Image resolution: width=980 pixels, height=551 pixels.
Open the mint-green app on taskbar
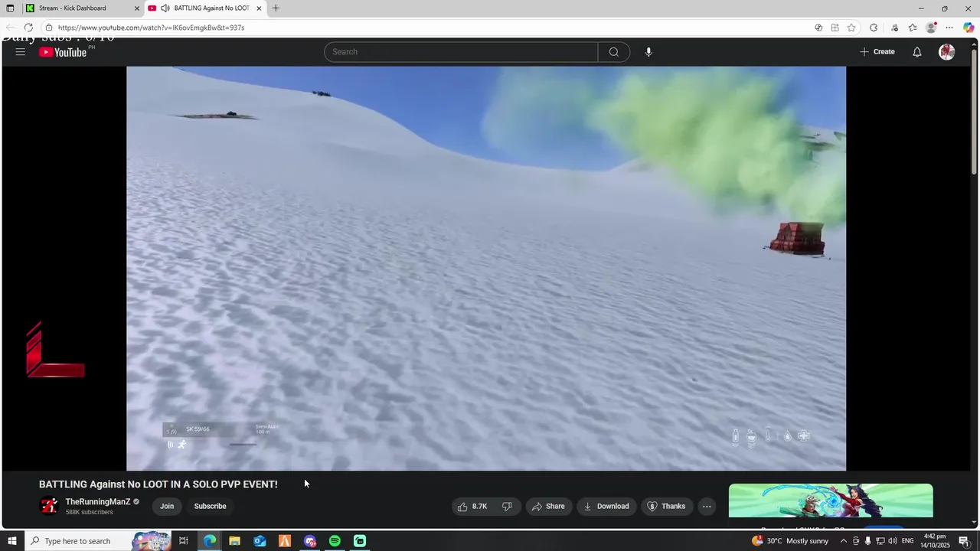[360, 541]
